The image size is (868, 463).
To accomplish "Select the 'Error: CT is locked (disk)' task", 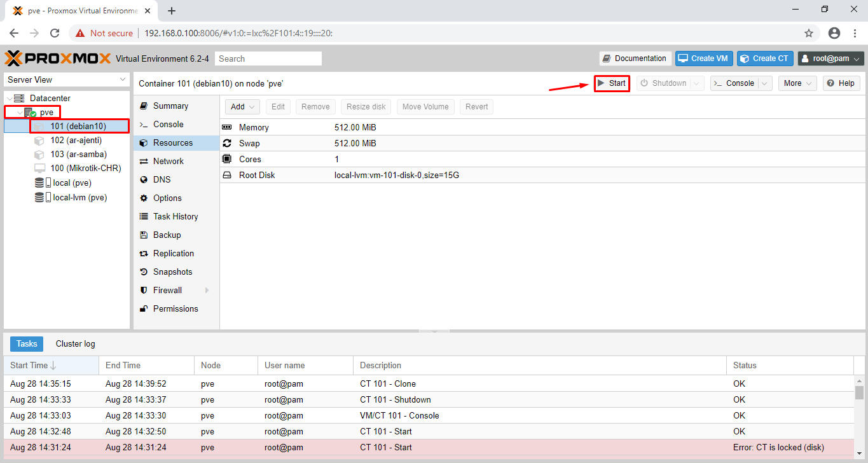I will click(x=429, y=447).
